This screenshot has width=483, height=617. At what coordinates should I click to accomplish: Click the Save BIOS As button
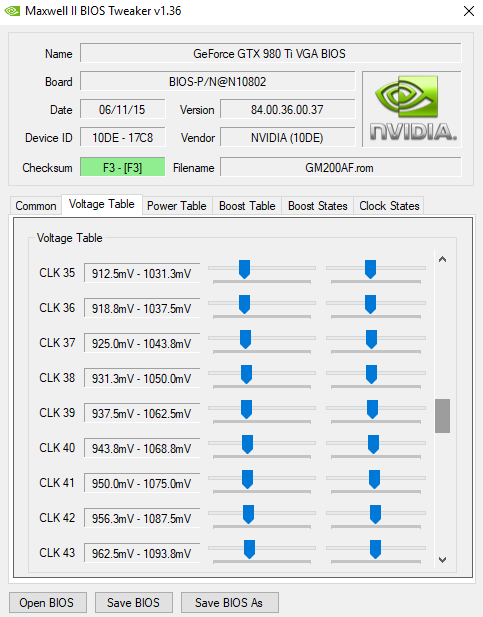click(229, 602)
